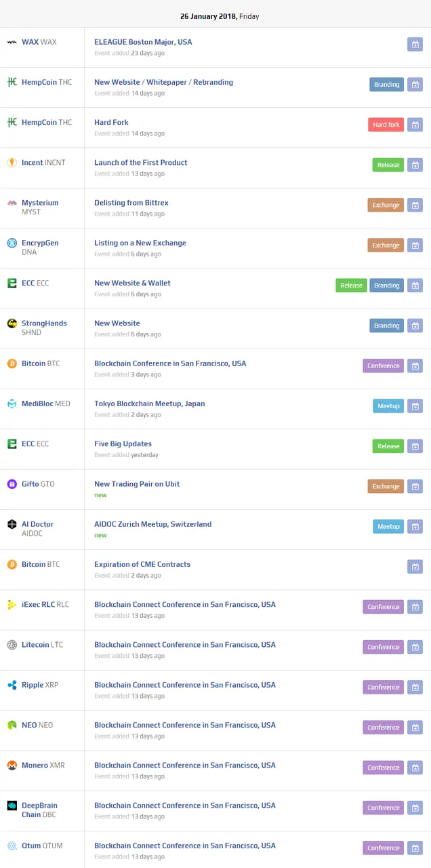Add HempCoin Hard Fork event to calendar

click(415, 125)
